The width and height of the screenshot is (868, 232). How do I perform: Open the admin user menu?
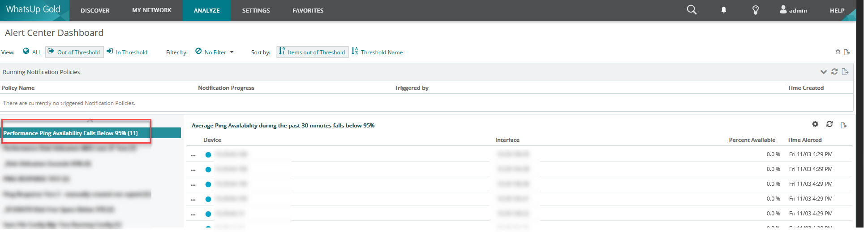793,10
